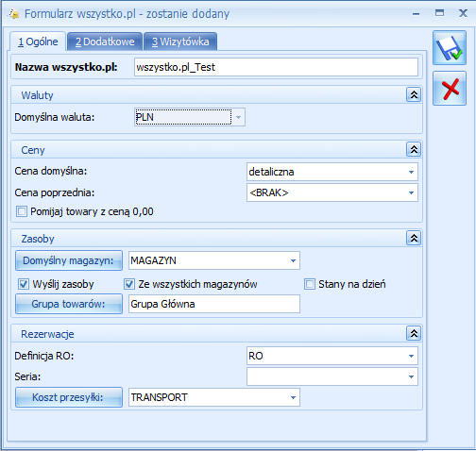Open the Cena domyślna dropdown
476x451 pixels.
[411, 172]
